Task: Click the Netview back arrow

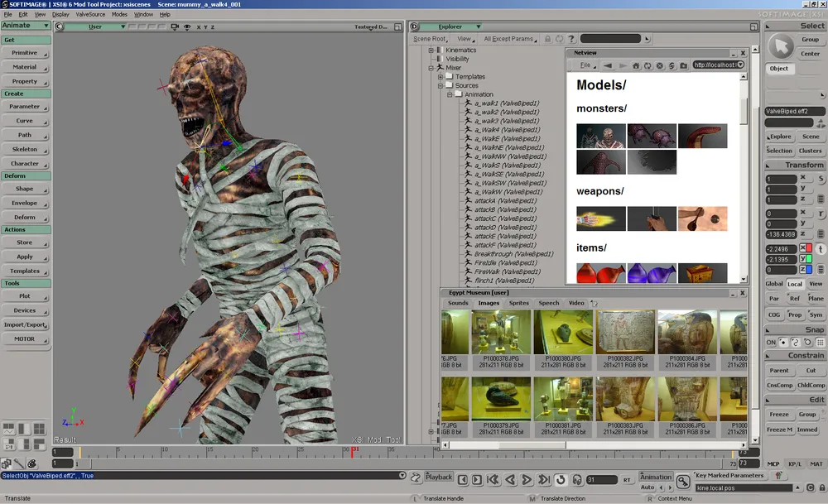Action: point(608,65)
